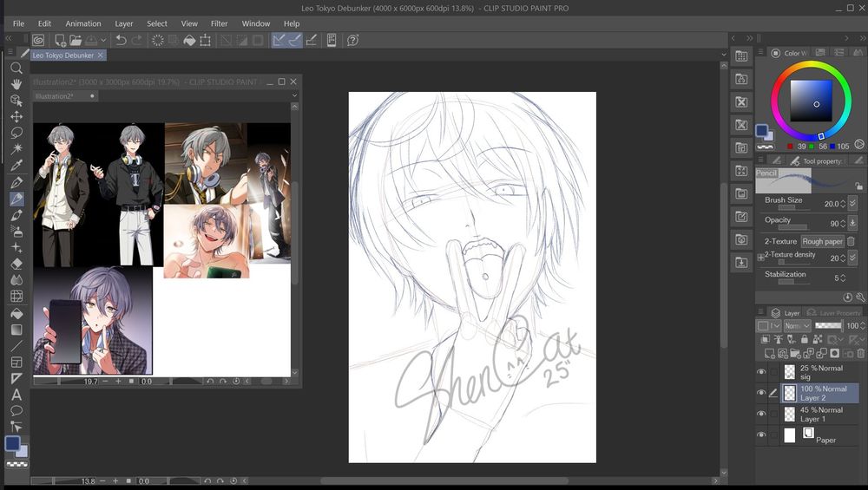Image resolution: width=868 pixels, height=490 pixels.
Task: Select the Gradient tool
Action: tap(16, 330)
